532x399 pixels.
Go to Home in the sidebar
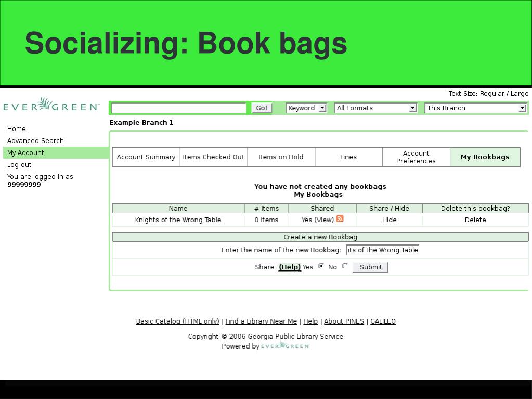point(17,129)
